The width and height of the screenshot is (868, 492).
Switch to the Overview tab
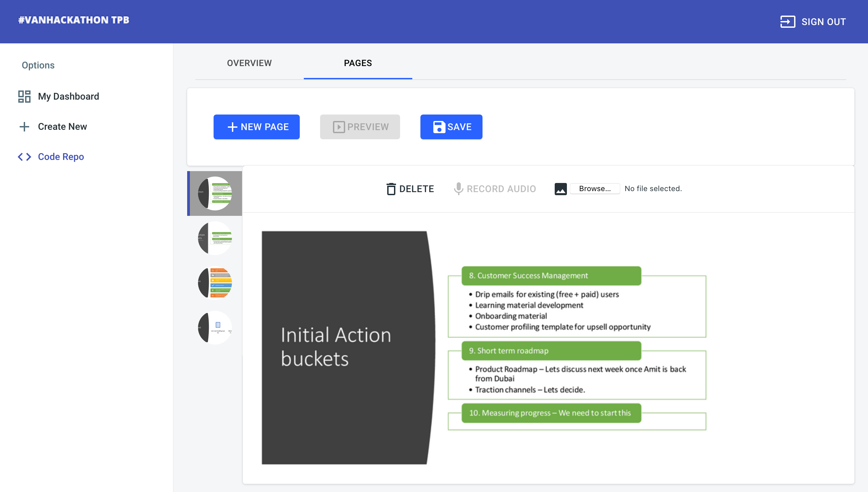(249, 63)
